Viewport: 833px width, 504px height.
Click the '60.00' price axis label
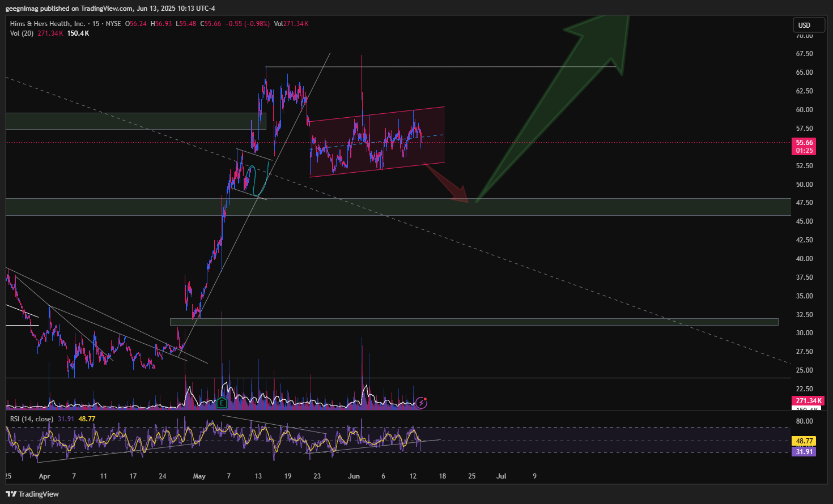point(804,110)
